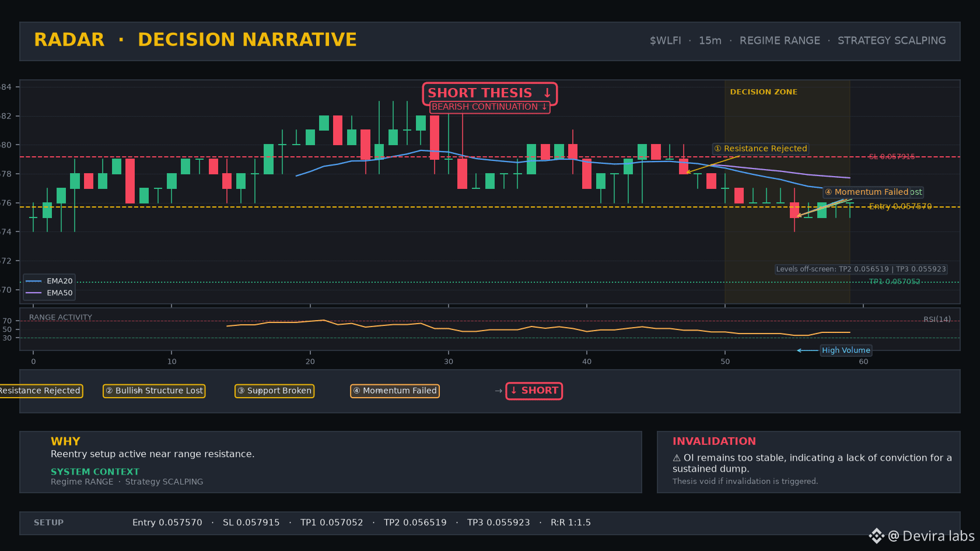The height and width of the screenshot is (551, 980).
Task: Click the 15m timeframe in header
Action: pos(710,41)
